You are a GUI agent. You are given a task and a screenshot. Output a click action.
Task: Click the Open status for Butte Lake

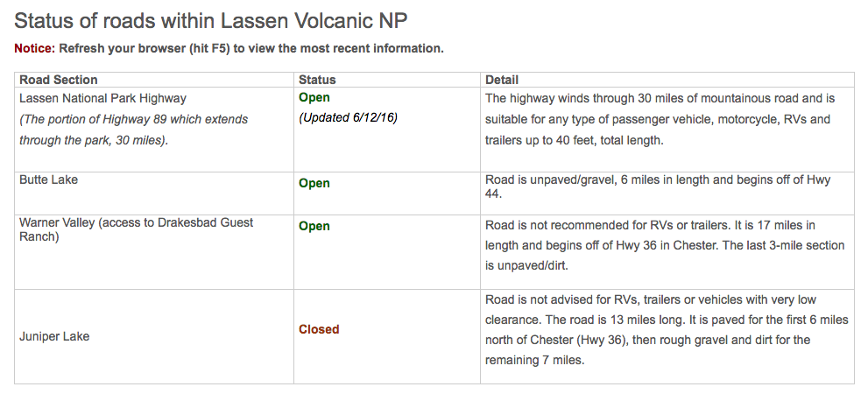tap(314, 184)
